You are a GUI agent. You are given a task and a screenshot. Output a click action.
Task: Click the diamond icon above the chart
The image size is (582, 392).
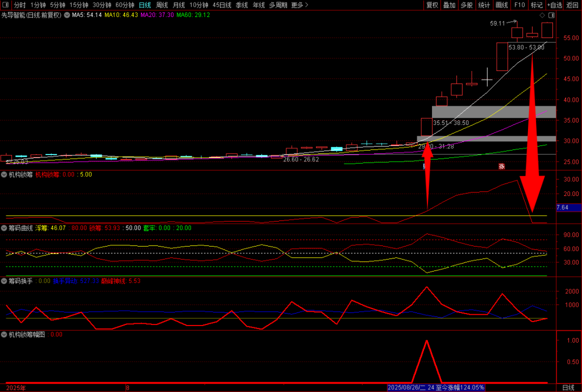coord(542,15)
